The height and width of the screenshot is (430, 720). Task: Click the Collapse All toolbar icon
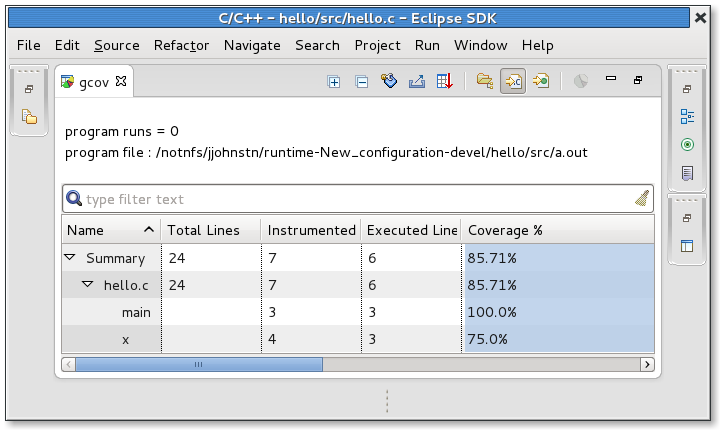tap(361, 82)
